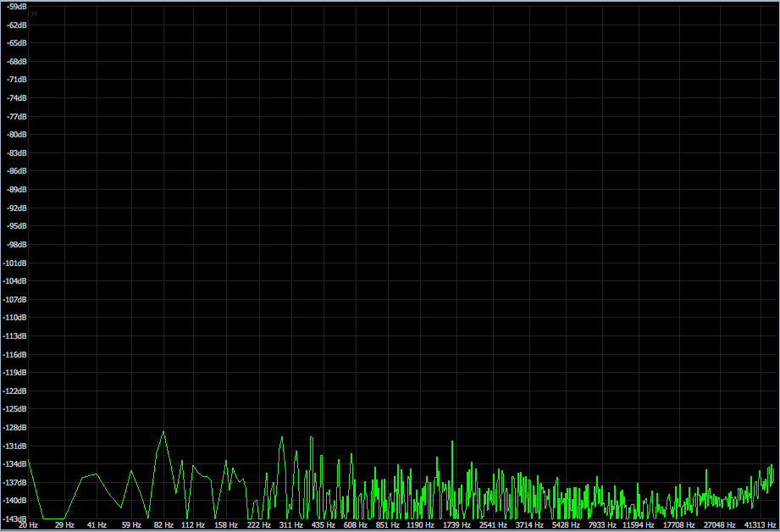Image resolution: width=780 pixels, height=532 pixels.
Task: Click the 11594 Hz frequency label
Action: [639, 525]
